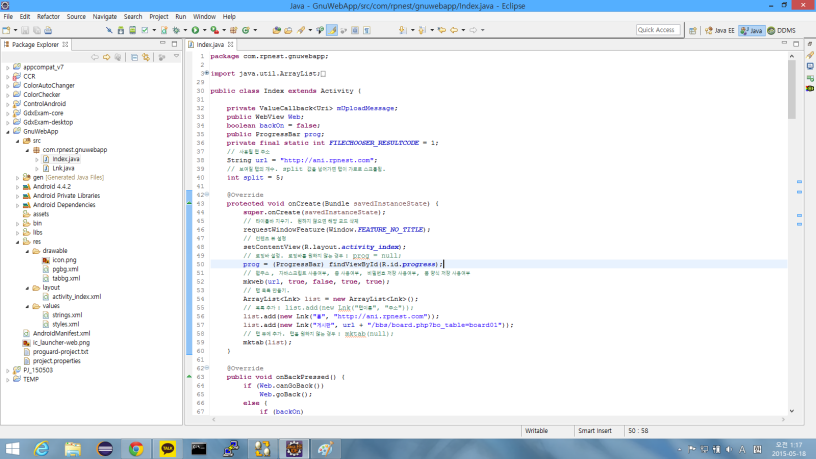Image resolution: width=816 pixels, height=459 pixels.
Task: Open the Refactor menu
Action: [x=47, y=17]
